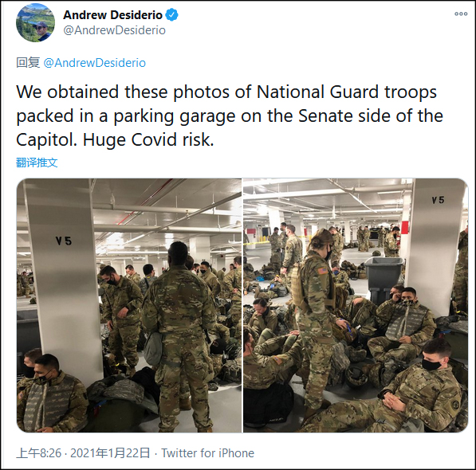The width and height of the screenshot is (476, 470).
Task: Click the V5 pillar marking in left photo
Action: pos(64,241)
